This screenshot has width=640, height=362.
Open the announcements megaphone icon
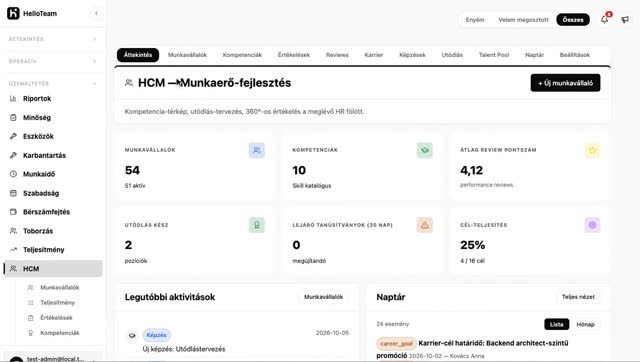point(625,20)
